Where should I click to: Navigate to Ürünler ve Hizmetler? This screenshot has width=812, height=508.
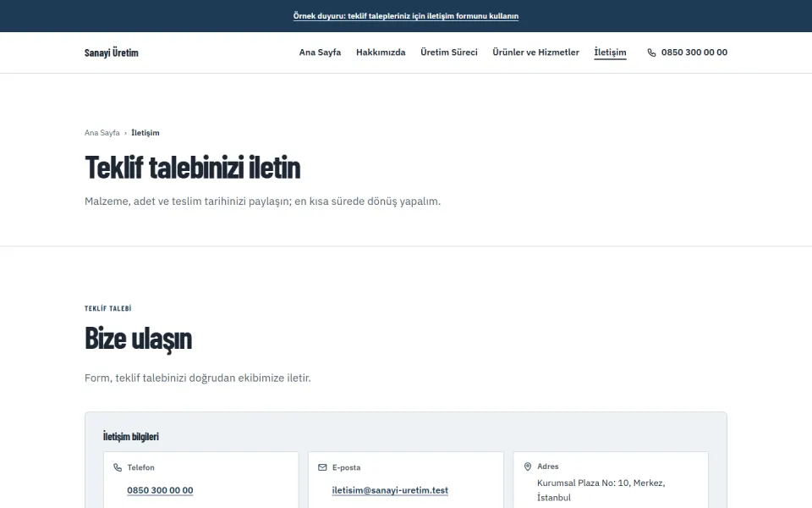[x=536, y=52]
